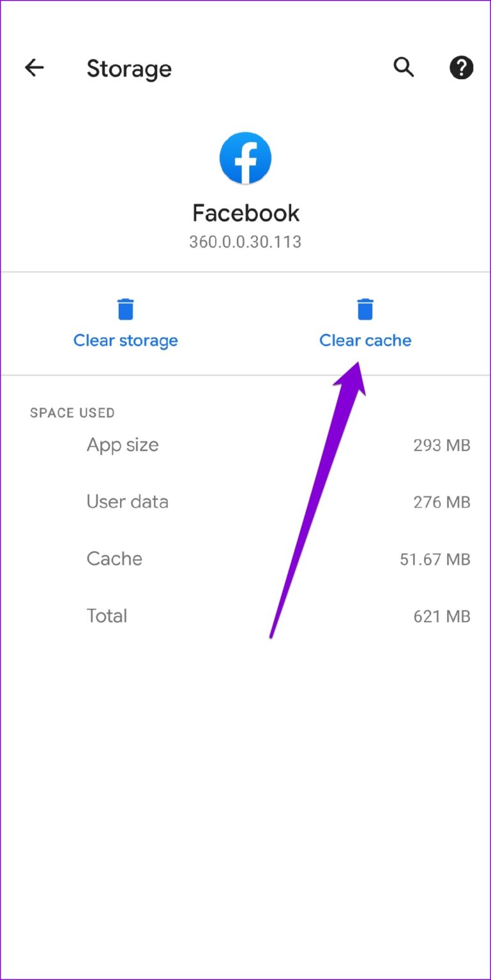Tap the 51.67 MB cache value
491x980 pixels.
tap(435, 560)
